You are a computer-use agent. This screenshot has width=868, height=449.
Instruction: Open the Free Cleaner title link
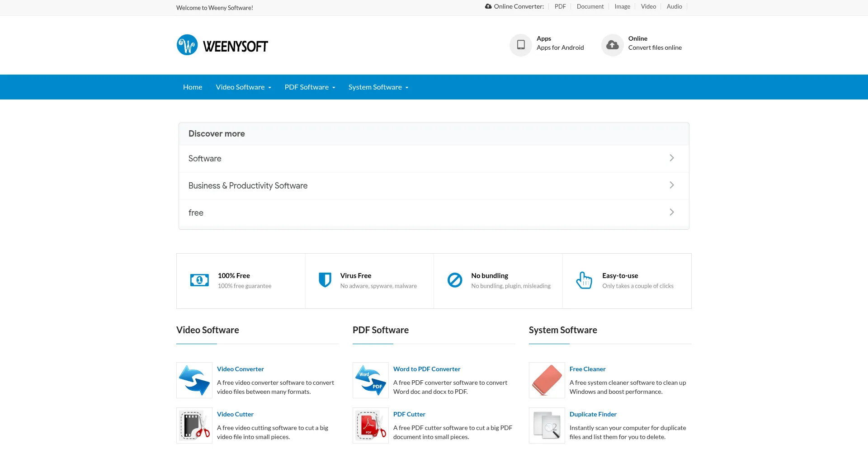pyautogui.click(x=587, y=369)
